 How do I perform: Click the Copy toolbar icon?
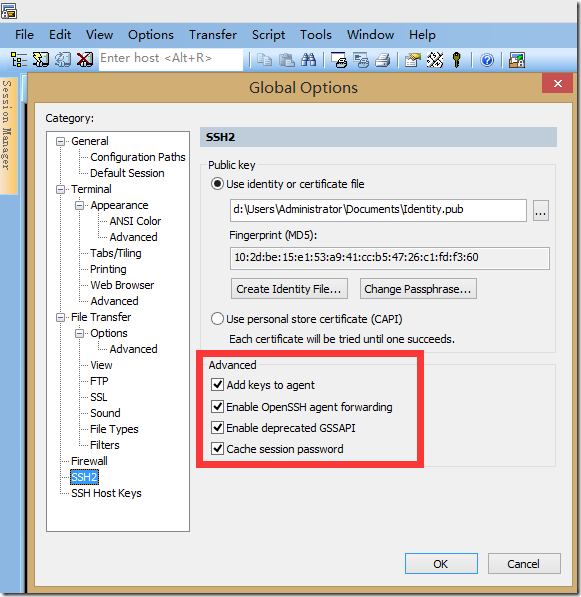click(264, 60)
